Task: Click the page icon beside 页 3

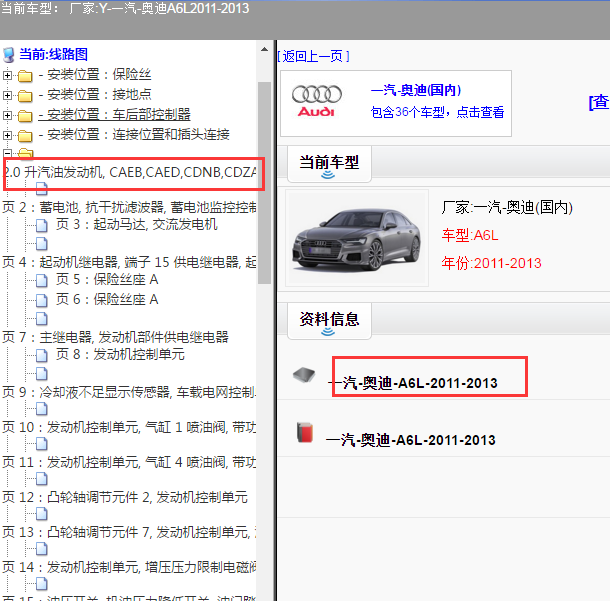Action: pyautogui.click(x=42, y=225)
